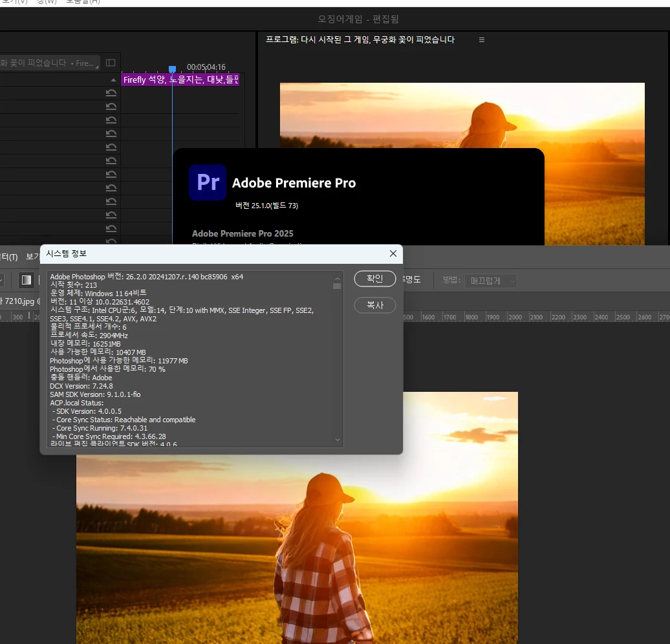Screen dimensions: 670x644
Task: Select the 7210.jpg document tab in Photoshop
Action: click(19, 301)
